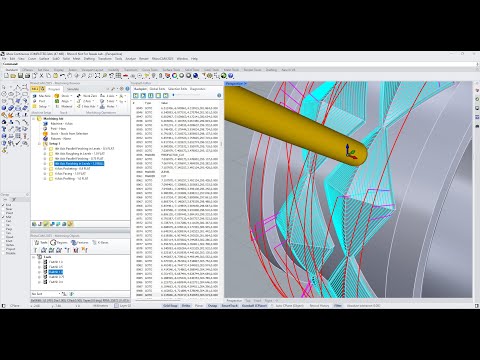
Task: Click the blue Help question mark icon in toolbar
Action: coord(231,76)
